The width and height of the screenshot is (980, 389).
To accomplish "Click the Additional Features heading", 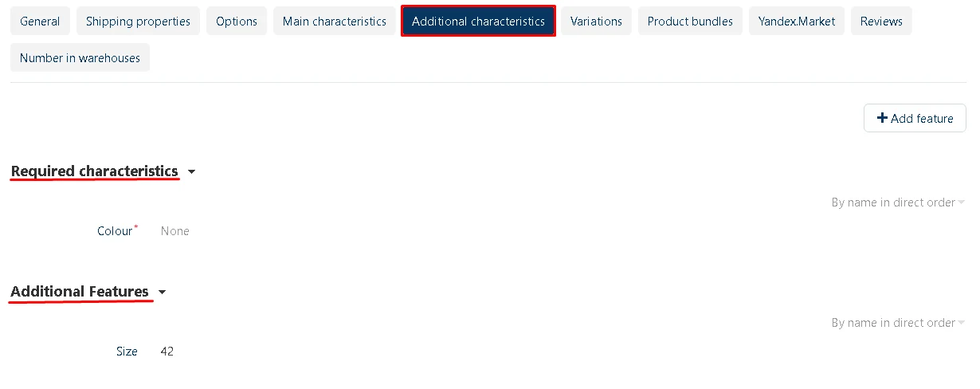I will [x=80, y=292].
